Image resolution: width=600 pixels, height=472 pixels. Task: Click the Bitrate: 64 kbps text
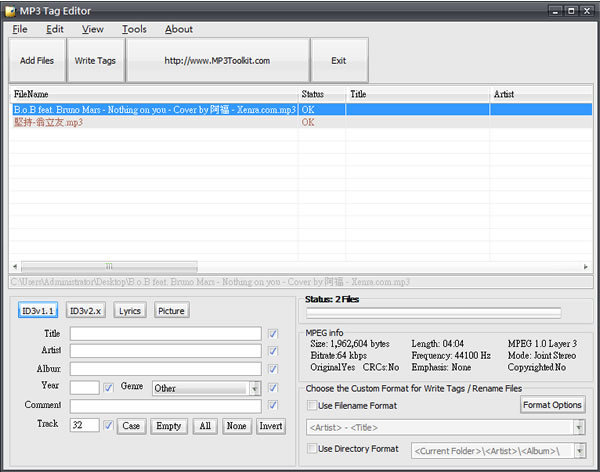coord(339,356)
